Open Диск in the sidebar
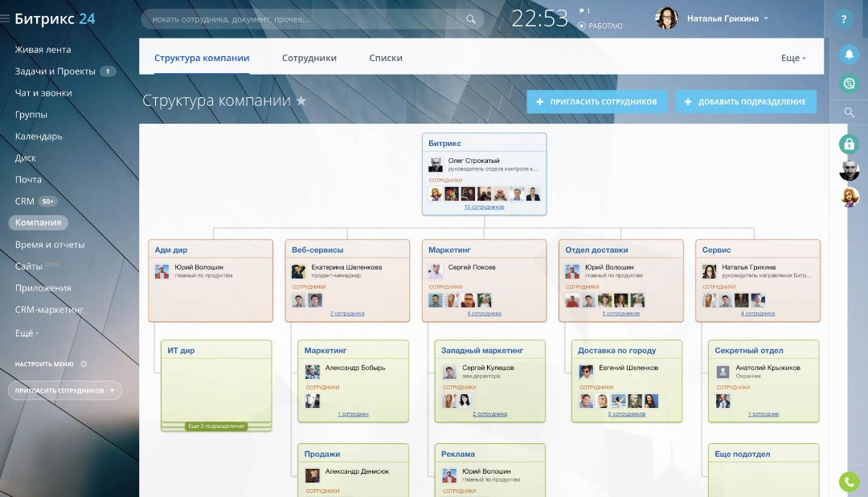This screenshot has height=497, width=868. 25,157
